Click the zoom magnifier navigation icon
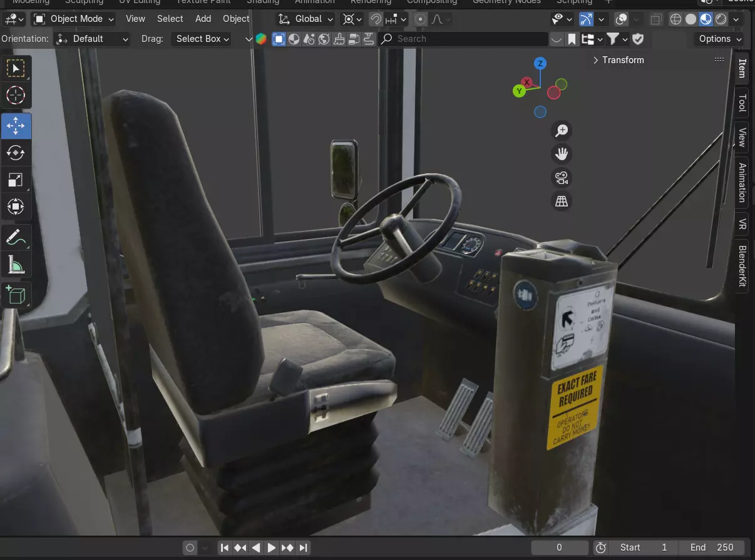 [562, 130]
